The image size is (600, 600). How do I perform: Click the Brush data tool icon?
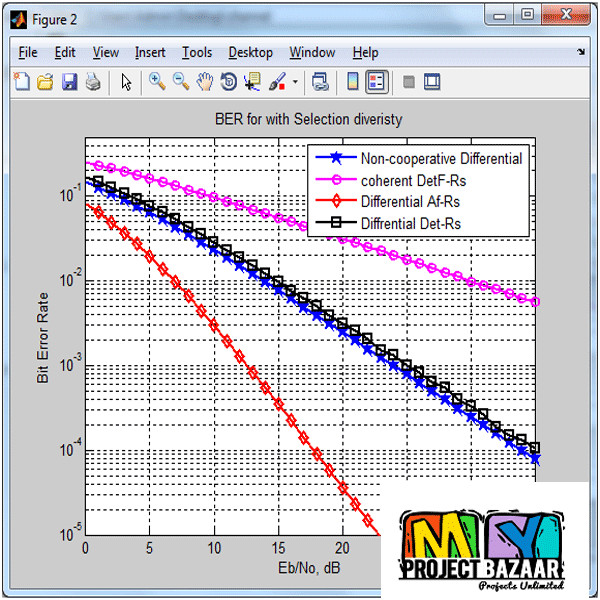click(x=278, y=82)
